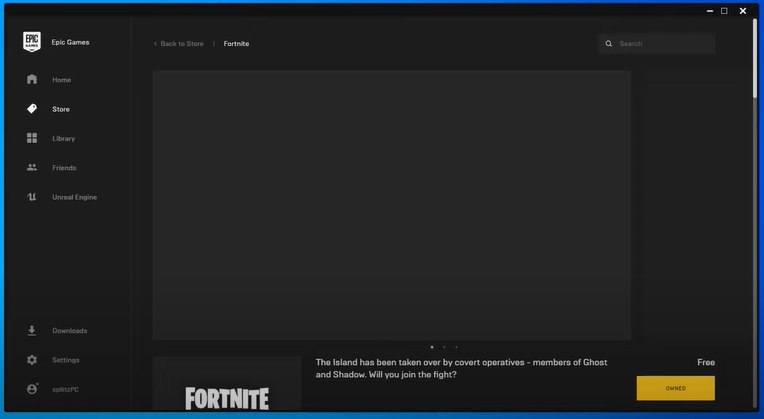The height and width of the screenshot is (419, 764).
Task: Click the vertical scrollbar thumb
Action: (756, 58)
